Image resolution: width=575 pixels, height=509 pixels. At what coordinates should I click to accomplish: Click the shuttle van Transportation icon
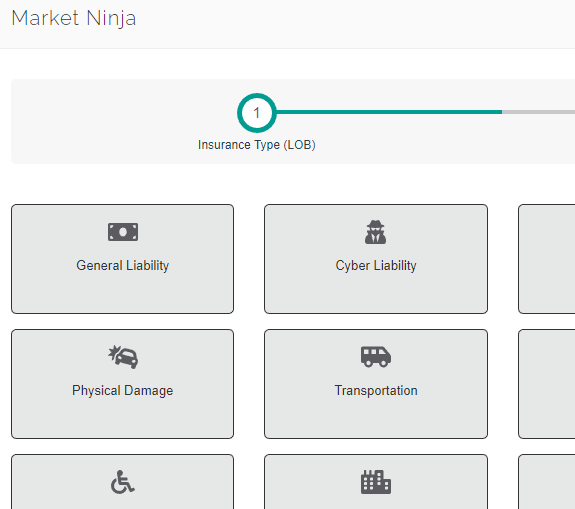coord(376,356)
